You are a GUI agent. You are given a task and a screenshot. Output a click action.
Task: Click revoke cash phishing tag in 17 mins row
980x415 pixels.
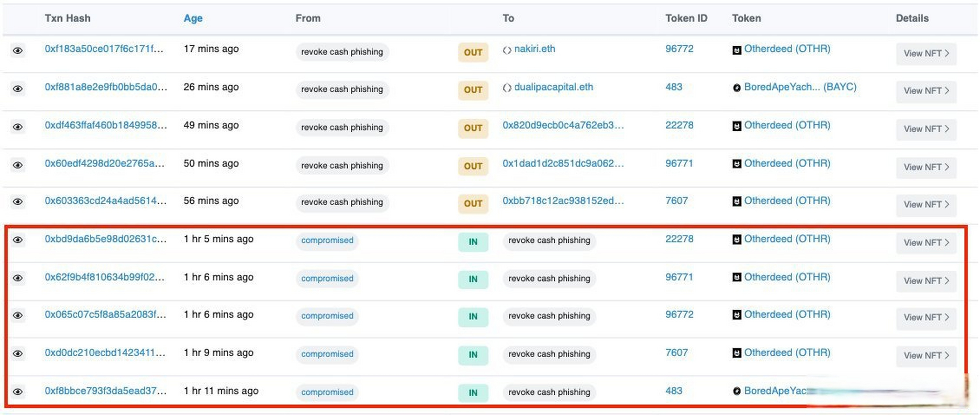coord(342,52)
